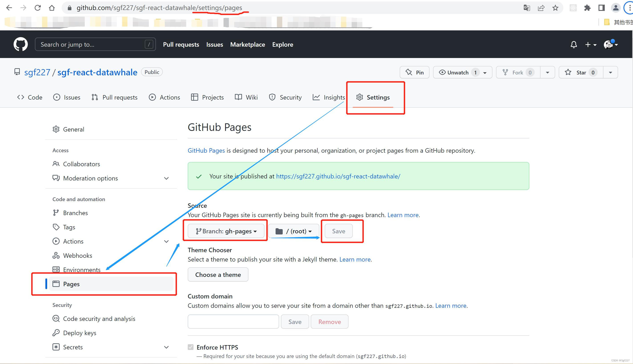The width and height of the screenshot is (633, 364).
Task: Click the browser reload icon
Action: coord(38,8)
